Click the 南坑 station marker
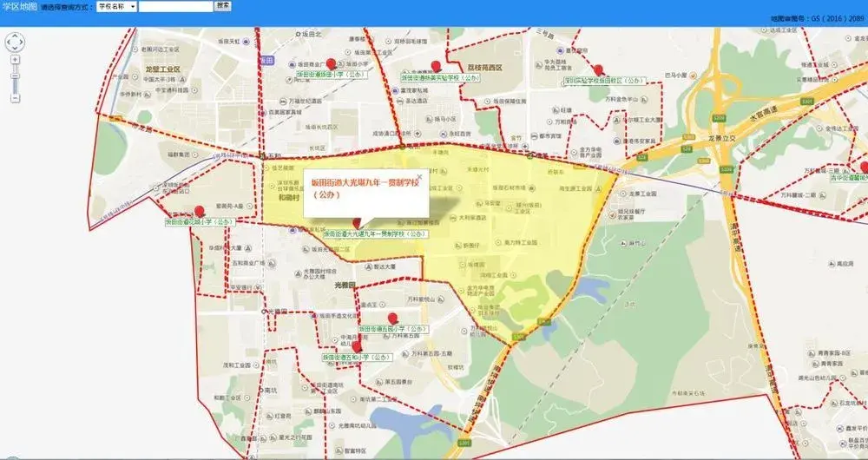Viewport: 868px width, 460px height. tap(261, 390)
